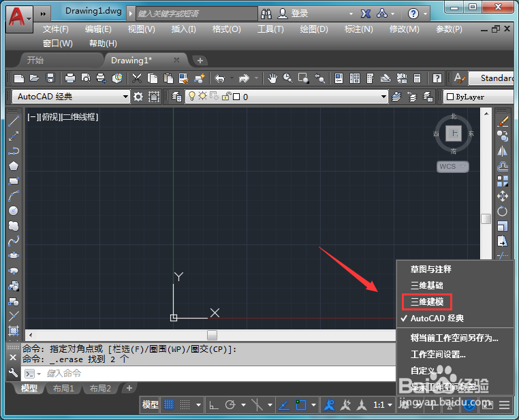
Task: Toggle 2D object snap square icon
Action: pyautogui.click(x=301, y=404)
